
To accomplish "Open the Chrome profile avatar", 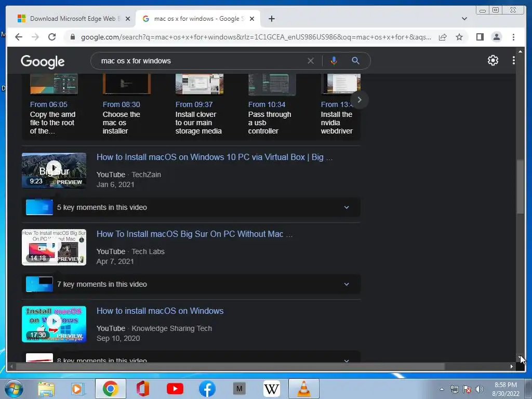I will pyautogui.click(x=496, y=37).
